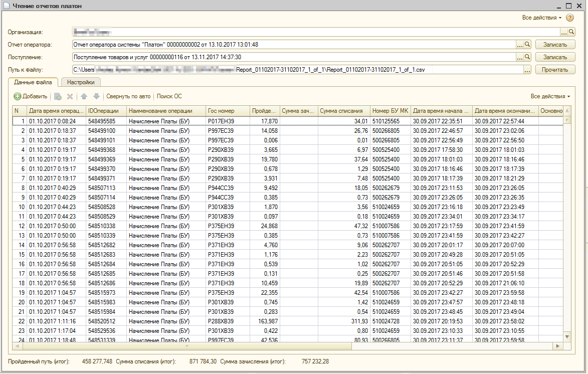Click Записать next to Отчет оператора
The width and height of the screenshot is (588, 374).
555,45
